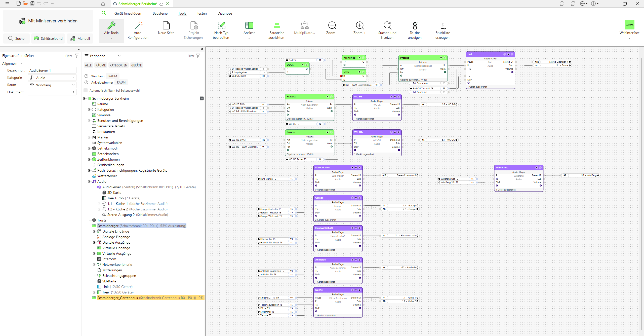Viewport: 644px width, 336px height.
Task: Open the Peripherie panel dropdown
Action: pos(119,56)
